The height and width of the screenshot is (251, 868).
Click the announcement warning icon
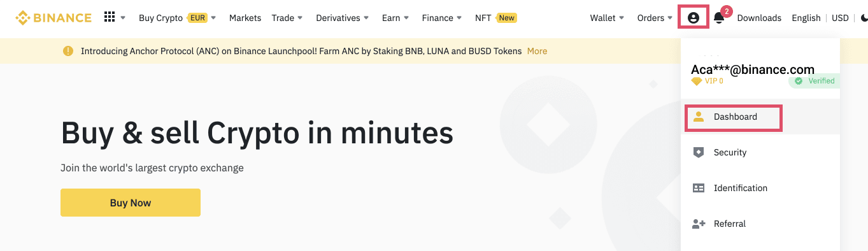click(x=68, y=51)
